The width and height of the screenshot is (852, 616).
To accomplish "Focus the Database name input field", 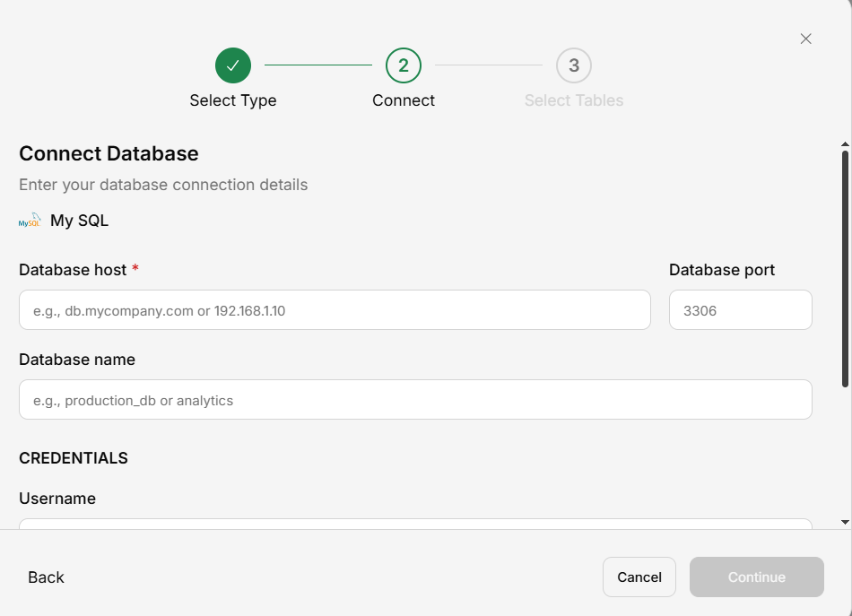I will tap(415, 400).
